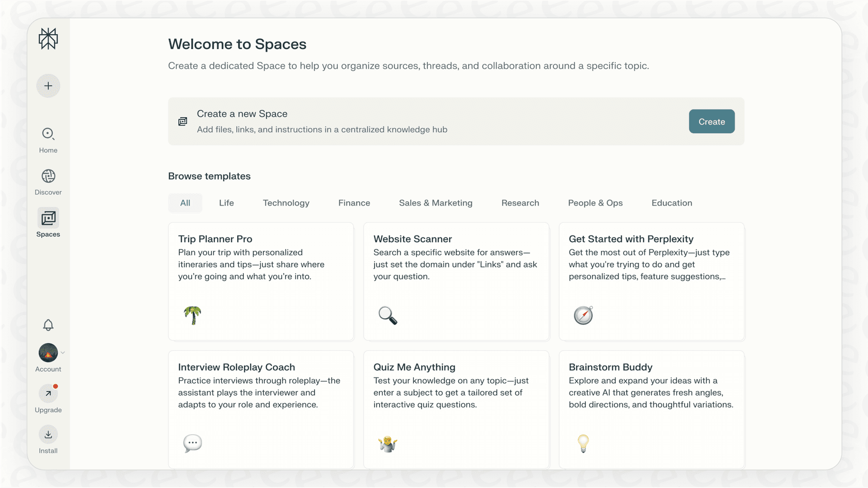The height and width of the screenshot is (488, 868).
Task: Open the Trip Planner Pro template
Action: [261, 281]
